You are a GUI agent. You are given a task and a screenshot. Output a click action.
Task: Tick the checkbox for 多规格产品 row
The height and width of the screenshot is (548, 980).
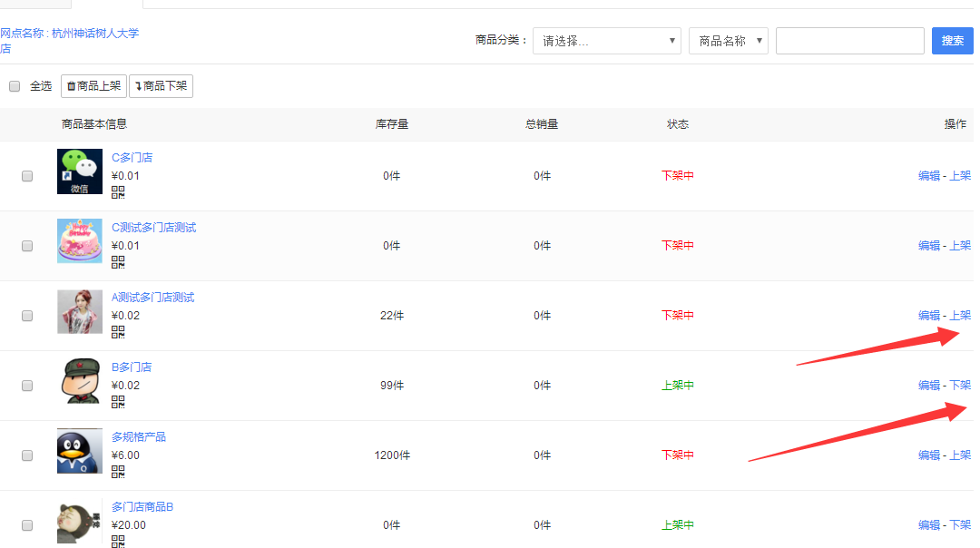27,455
